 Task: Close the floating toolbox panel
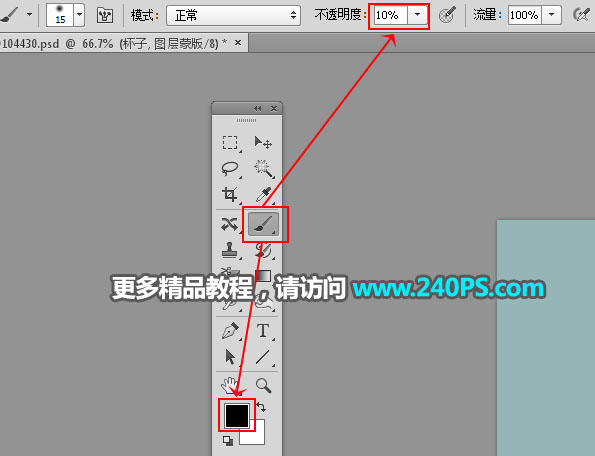tap(274, 108)
